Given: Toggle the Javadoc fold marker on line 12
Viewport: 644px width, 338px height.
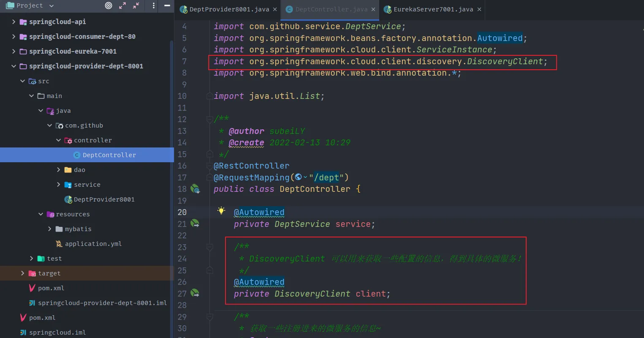Looking at the screenshot, I should [x=209, y=120].
